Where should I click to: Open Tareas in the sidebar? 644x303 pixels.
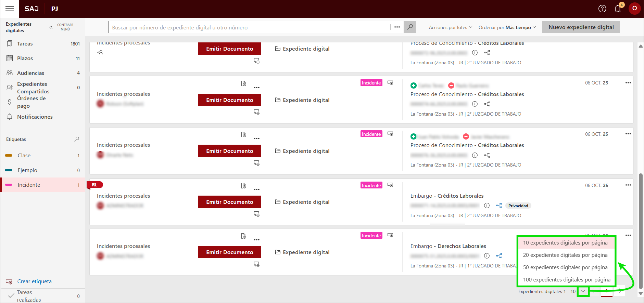[25, 44]
